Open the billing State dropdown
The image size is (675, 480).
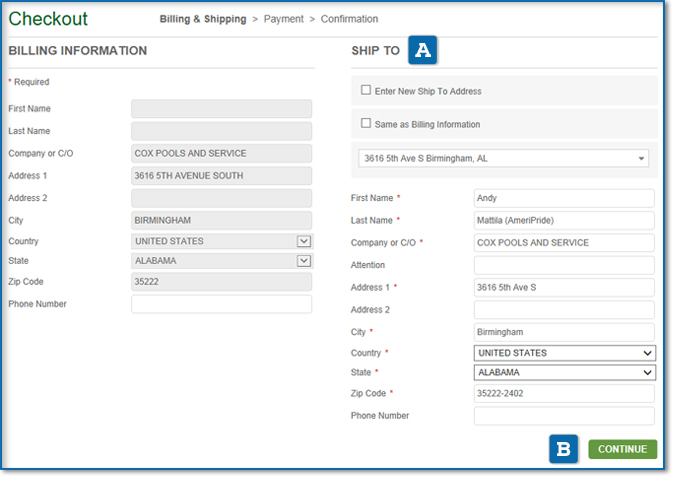click(x=221, y=261)
